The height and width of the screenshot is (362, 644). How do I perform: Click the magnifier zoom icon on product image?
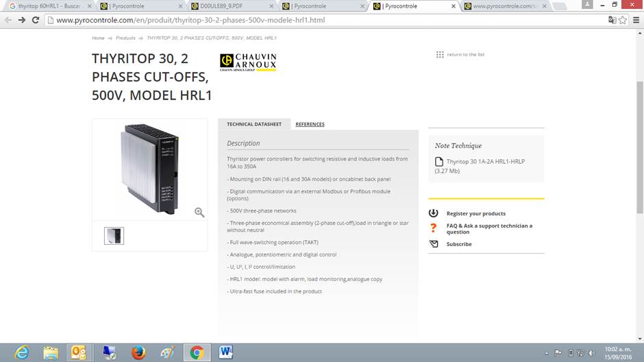199,212
